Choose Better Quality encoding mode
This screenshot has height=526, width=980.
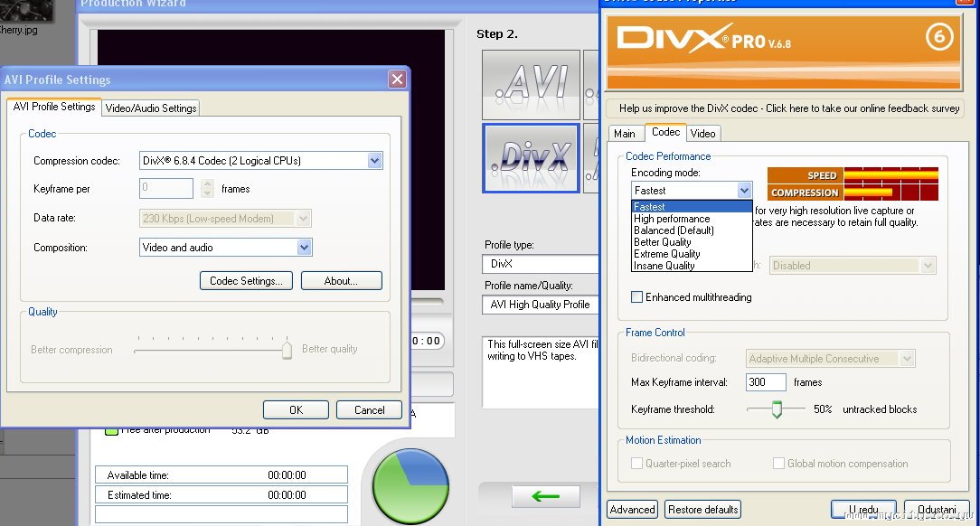692,242
